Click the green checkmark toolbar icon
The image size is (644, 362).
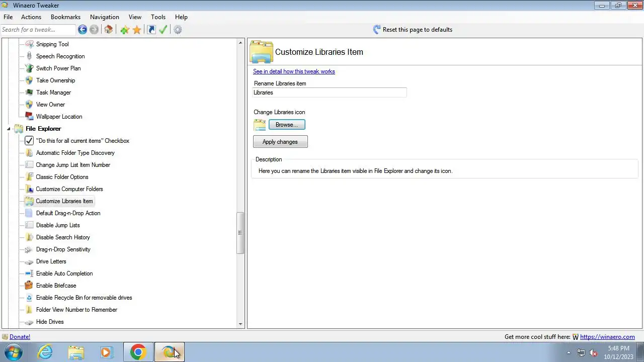coord(163,30)
